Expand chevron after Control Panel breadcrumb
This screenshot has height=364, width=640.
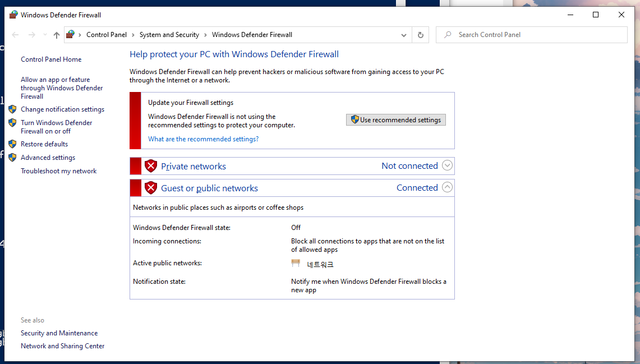[x=133, y=35]
